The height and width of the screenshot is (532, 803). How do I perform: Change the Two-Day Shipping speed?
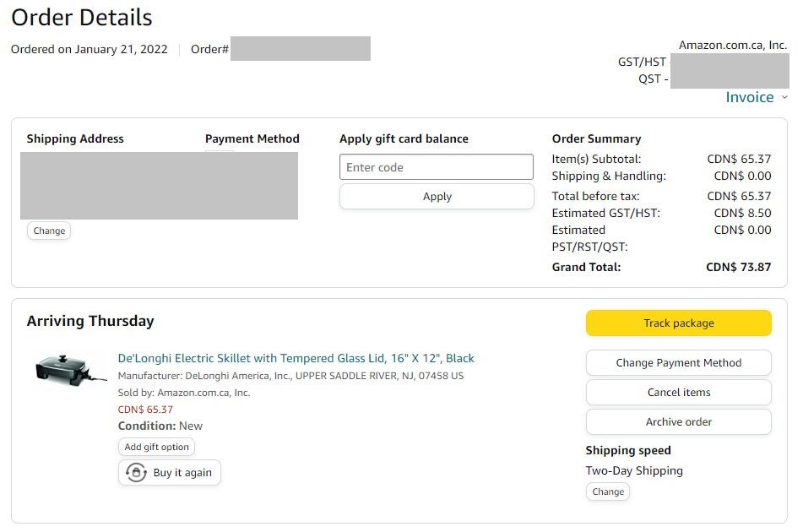click(608, 491)
